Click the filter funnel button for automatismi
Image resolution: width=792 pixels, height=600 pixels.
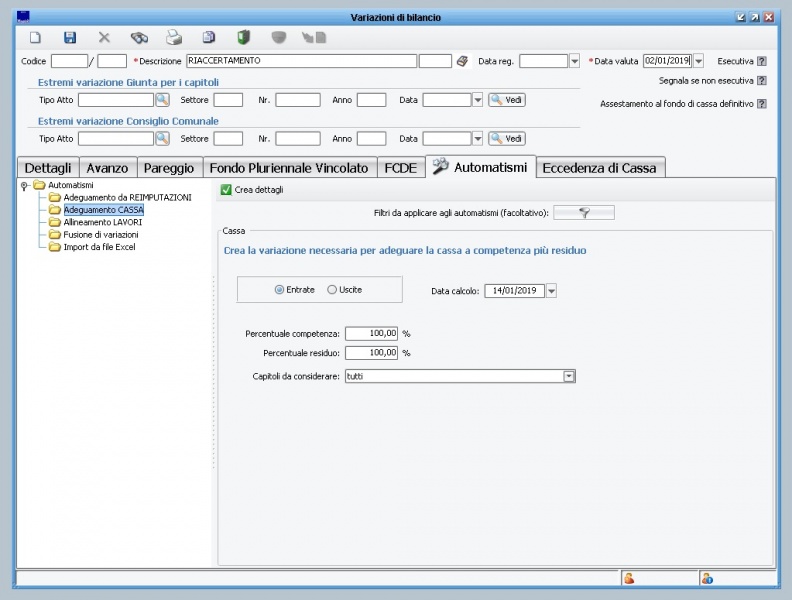[x=584, y=212]
